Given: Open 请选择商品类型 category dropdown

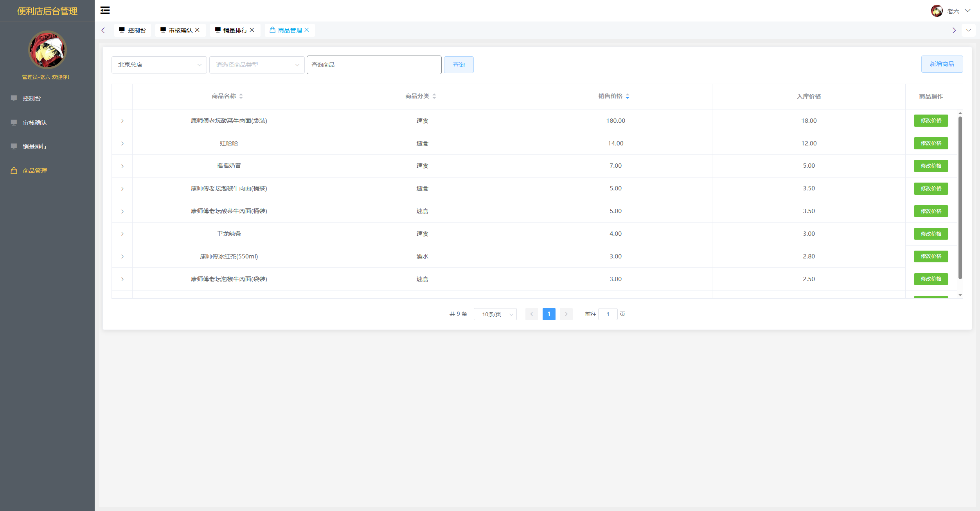Looking at the screenshot, I should point(257,65).
